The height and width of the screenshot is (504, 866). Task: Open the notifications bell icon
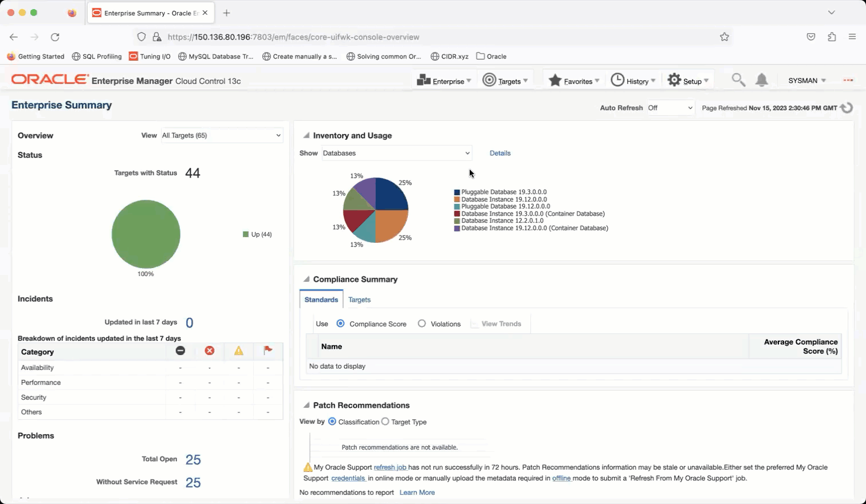click(x=761, y=81)
